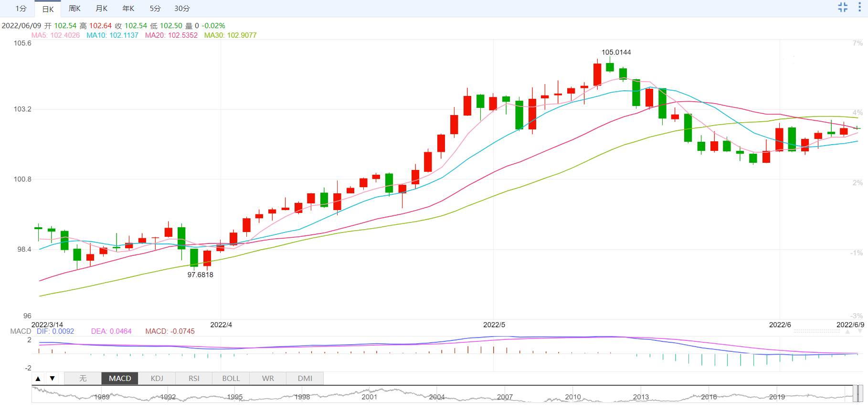Select the BOLL indicator button
This screenshot has width=868, height=412.
click(x=231, y=379)
